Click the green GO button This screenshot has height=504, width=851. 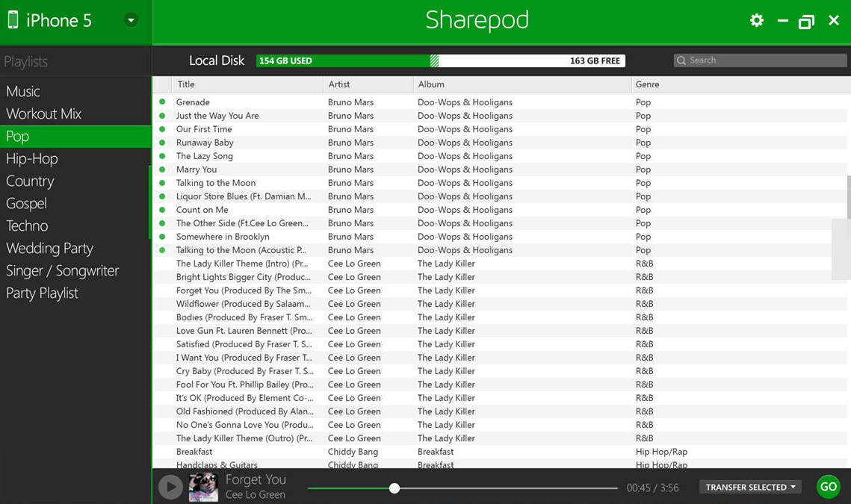pyautogui.click(x=828, y=487)
